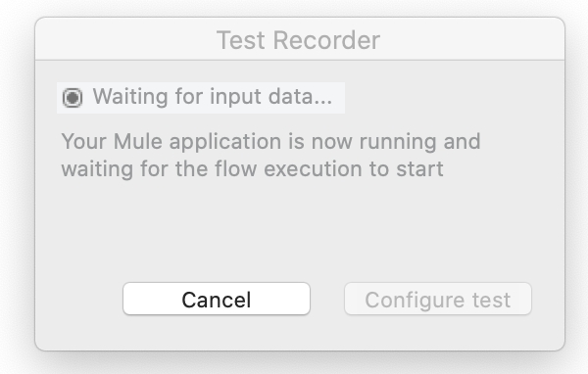Click the 'input data...' status text
The width and height of the screenshot is (588, 374).
(270, 97)
